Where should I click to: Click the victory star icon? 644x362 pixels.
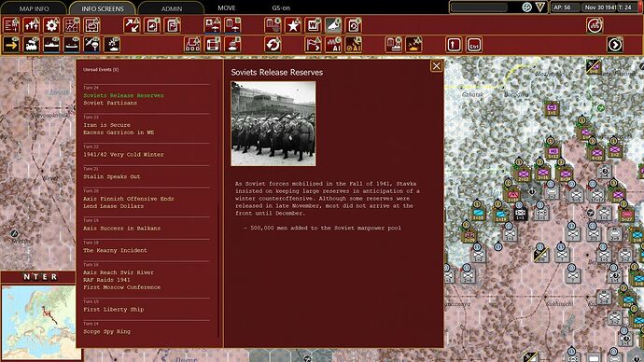293,25
